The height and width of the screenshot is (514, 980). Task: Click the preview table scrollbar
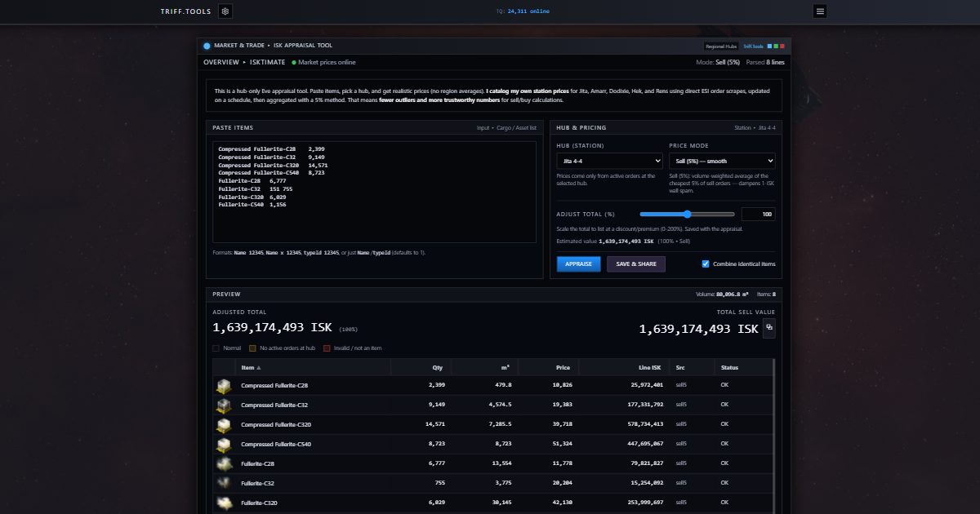[773, 436]
